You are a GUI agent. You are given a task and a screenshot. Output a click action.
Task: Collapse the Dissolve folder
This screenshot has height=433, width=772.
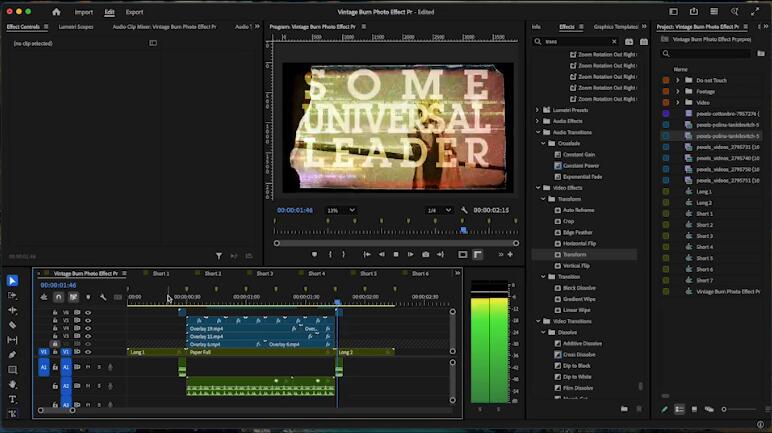pyautogui.click(x=543, y=332)
